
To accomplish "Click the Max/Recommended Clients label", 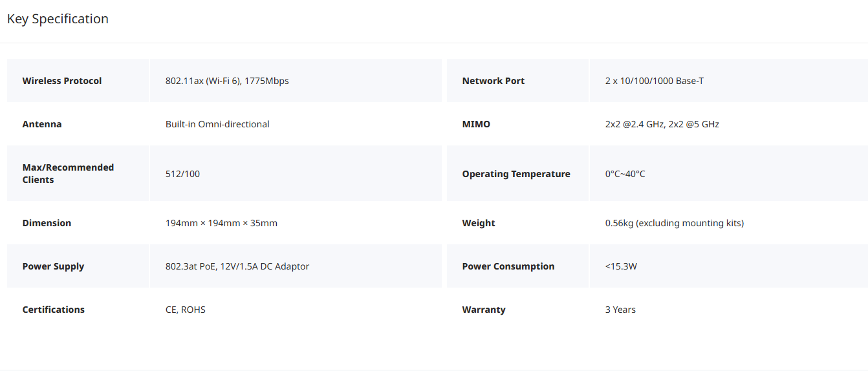I will click(x=68, y=173).
